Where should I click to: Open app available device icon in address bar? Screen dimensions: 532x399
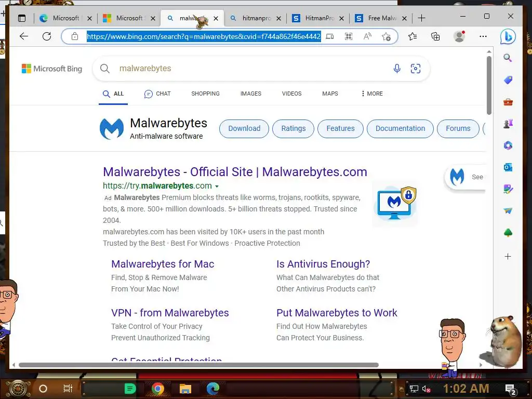[330, 36]
